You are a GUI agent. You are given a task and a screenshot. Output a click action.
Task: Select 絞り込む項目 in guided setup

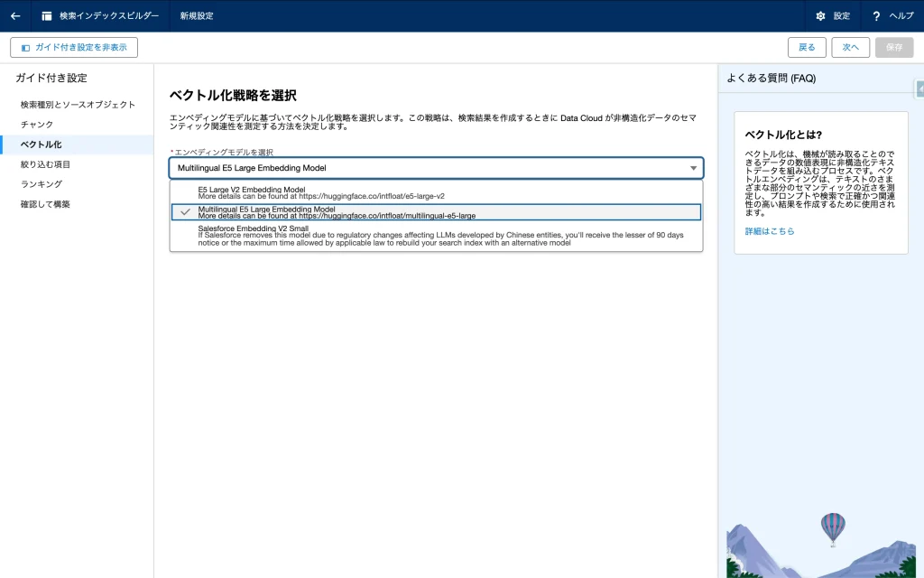(45, 164)
